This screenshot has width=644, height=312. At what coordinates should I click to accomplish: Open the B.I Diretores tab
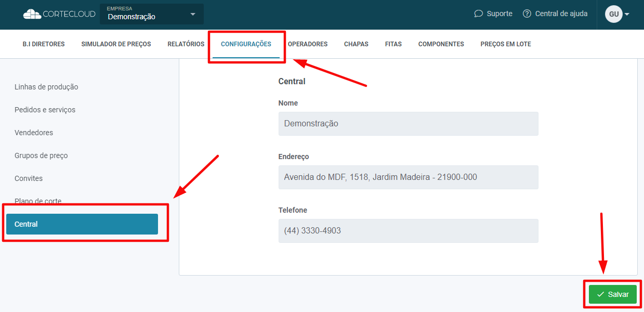coord(44,44)
